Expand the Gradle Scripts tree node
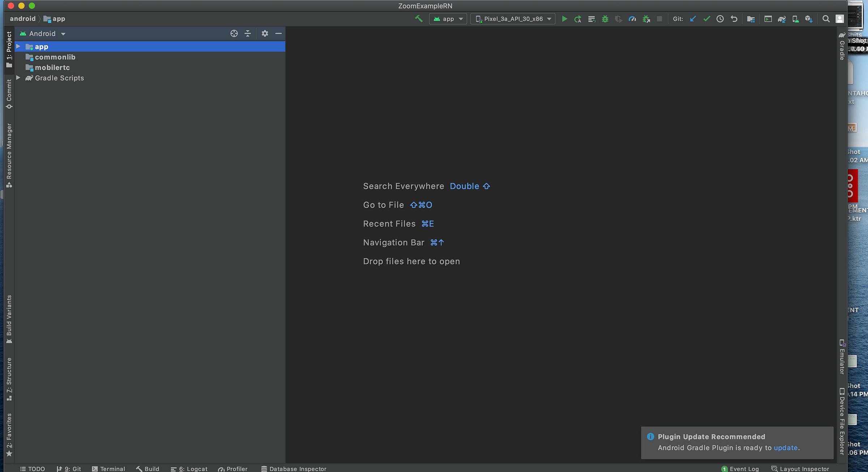This screenshot has width=868, height=472. coord(18,78)
